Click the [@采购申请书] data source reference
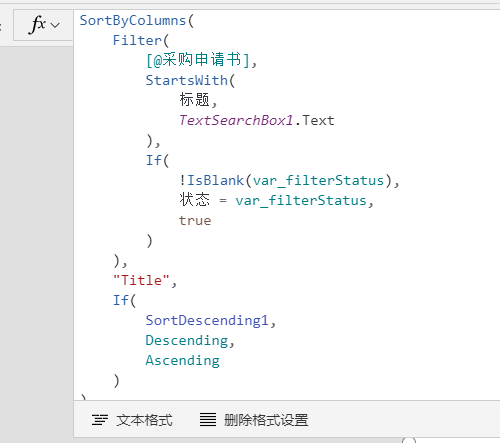Image resolution: width=500 pixels, height=443 pixels. click(x=198, y=60)
